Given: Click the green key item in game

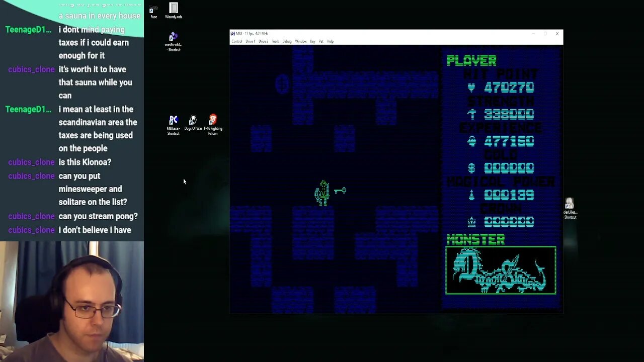Looking at the screenshot, I should 340,191.
